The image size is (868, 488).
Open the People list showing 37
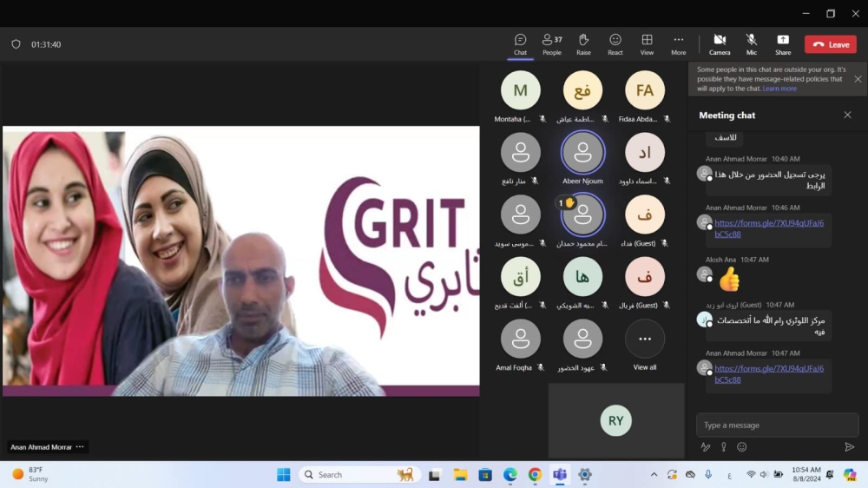tap(552, 44)
